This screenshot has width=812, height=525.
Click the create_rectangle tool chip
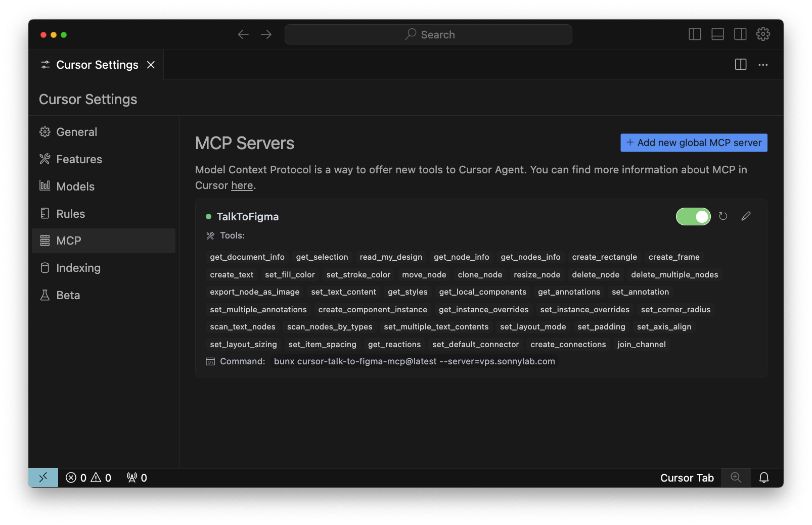coord(604,257)
